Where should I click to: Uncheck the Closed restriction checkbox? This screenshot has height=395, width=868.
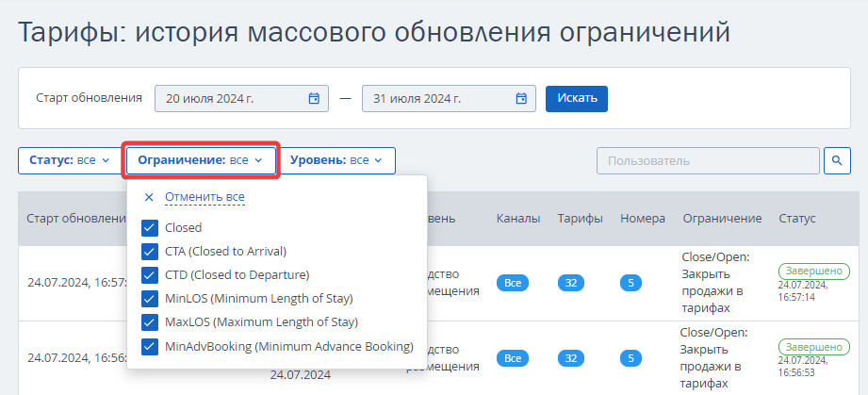point(149,227)
